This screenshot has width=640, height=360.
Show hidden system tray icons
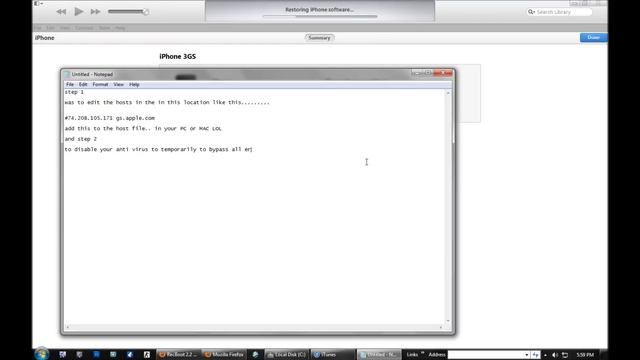click(545, 355)
